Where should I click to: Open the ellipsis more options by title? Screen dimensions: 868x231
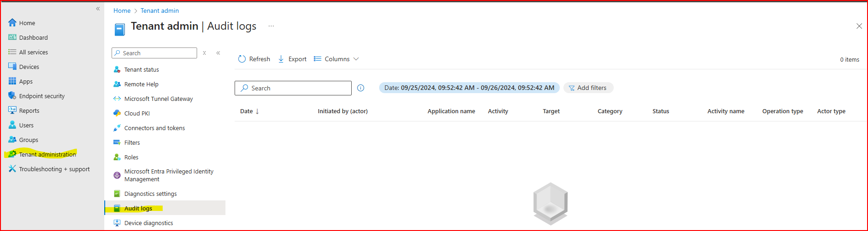click(271, 26)
